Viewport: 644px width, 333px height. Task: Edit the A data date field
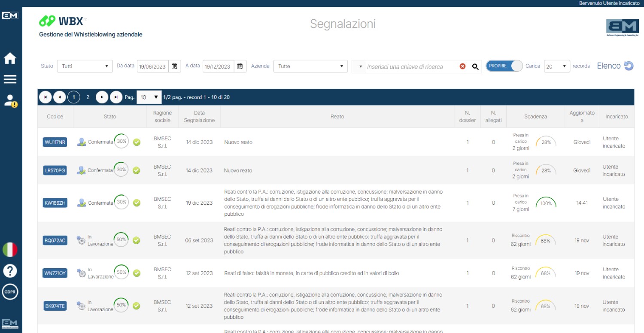click(219, 66)
